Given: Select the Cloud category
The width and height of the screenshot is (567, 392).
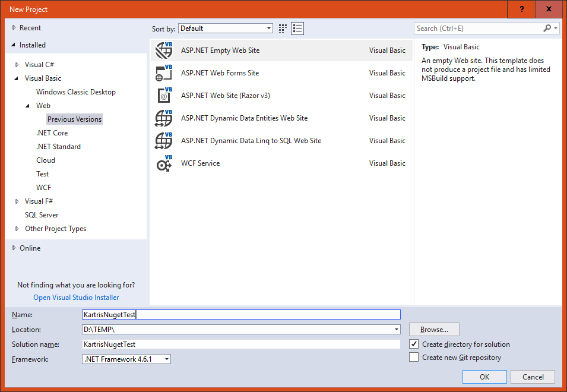Looking at the screenshot, I should tap(46, 160).
